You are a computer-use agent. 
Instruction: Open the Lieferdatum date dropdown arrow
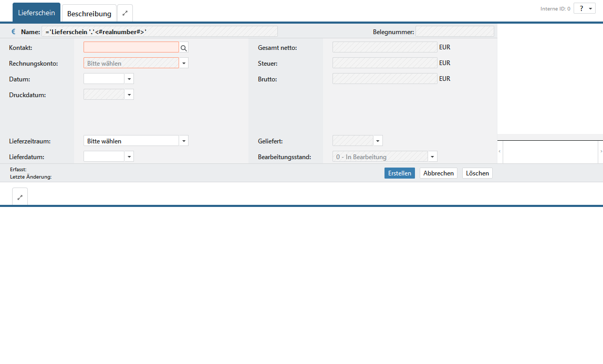[x=129, y=157]
